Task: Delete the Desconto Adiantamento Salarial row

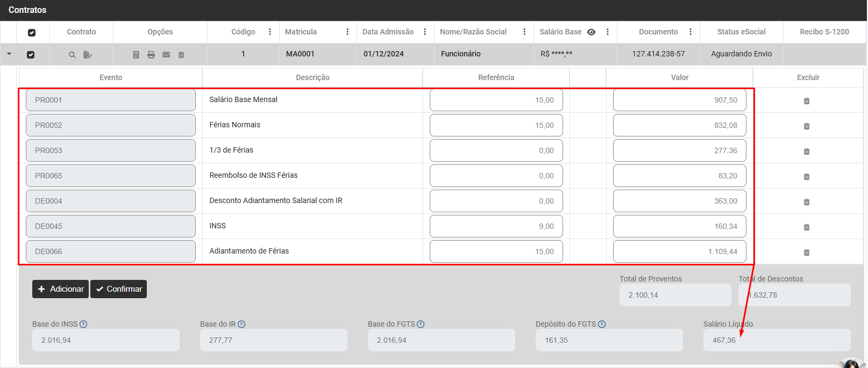Action: [807, 202]
